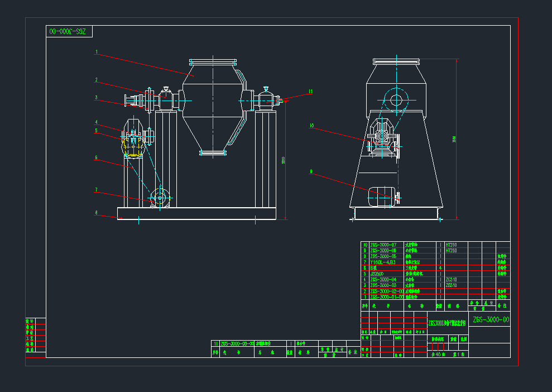Select part callout number 6

(96, 157)
